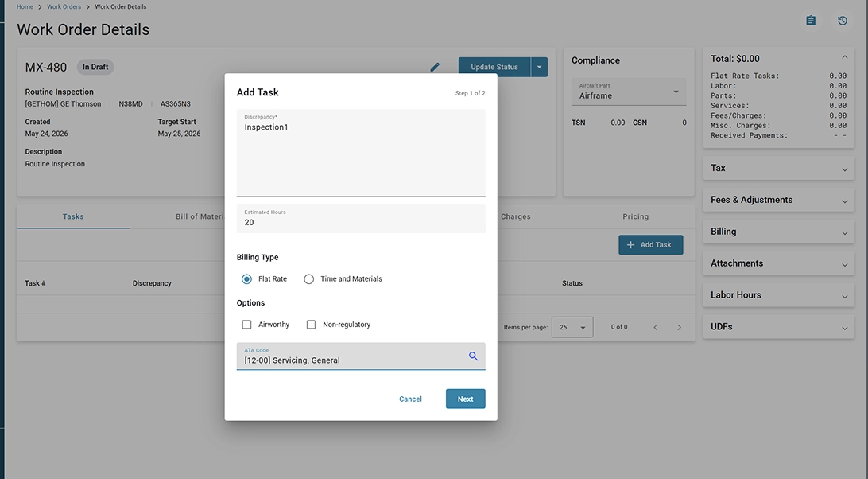This screenshot has height=479, width=868.
Task: Click the May 24, 2026 created date
Action: (x=46, y=134)
